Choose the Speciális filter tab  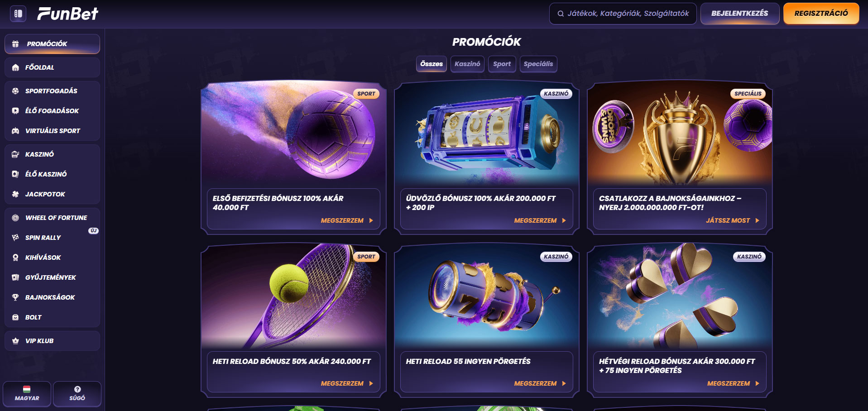coord(538,64)
